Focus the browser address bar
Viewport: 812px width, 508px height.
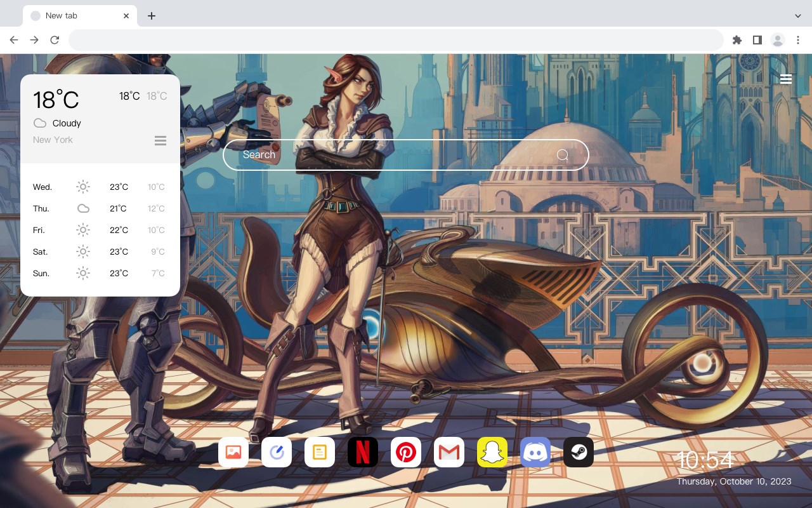[x=396, y=40]
